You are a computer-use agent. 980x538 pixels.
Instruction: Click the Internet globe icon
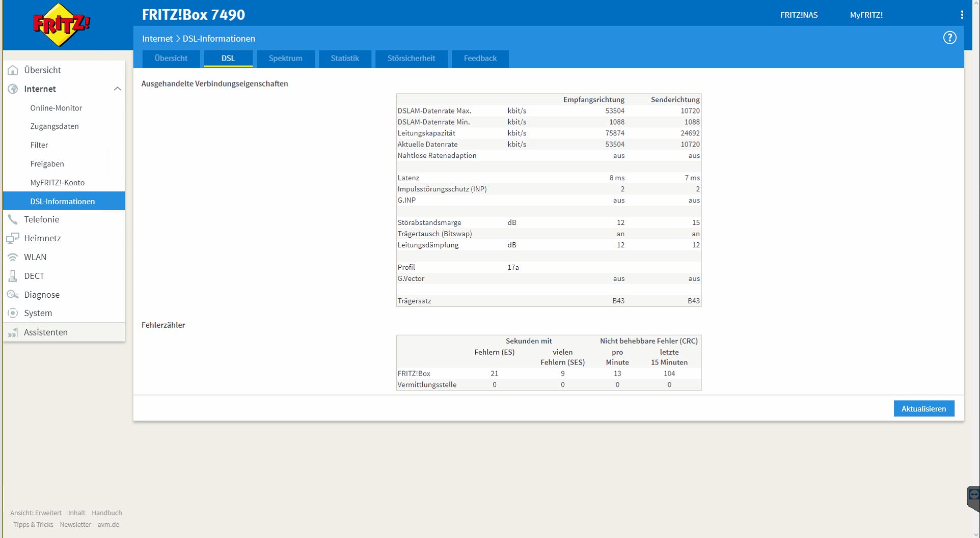point(13,89)
